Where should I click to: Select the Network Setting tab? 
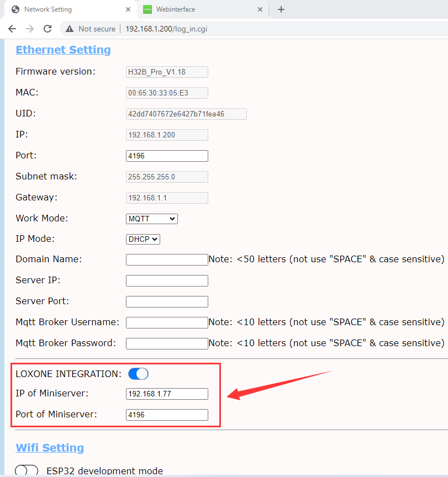(x=66, y=9)
